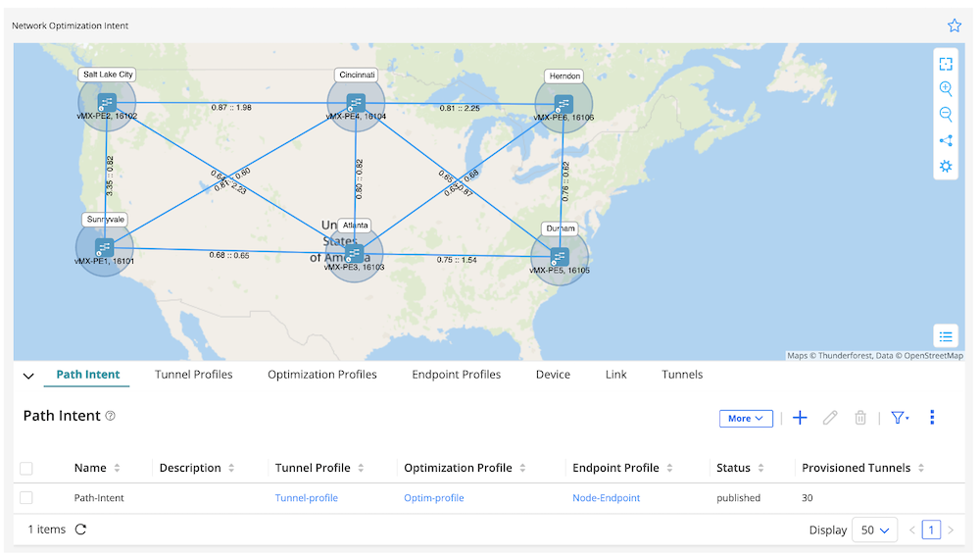Click the Herndon location label
Screen dimensions: 980x556
point(564,76)
